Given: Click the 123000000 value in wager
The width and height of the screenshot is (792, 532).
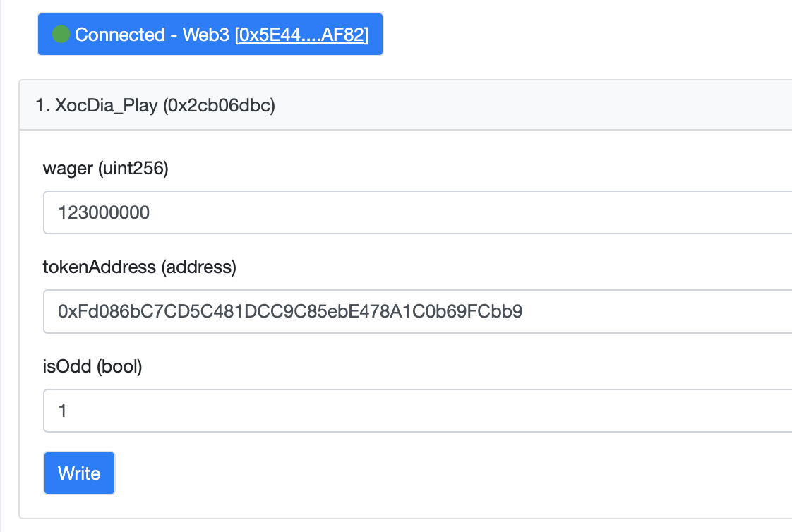Looking at the screenshot, I should 104,212.
